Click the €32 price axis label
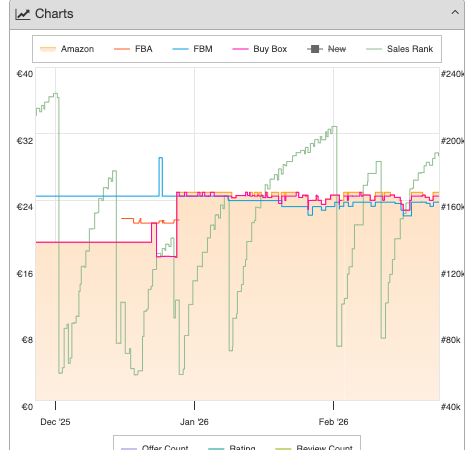This screenshot has height=450, width=474. (25, 141)
